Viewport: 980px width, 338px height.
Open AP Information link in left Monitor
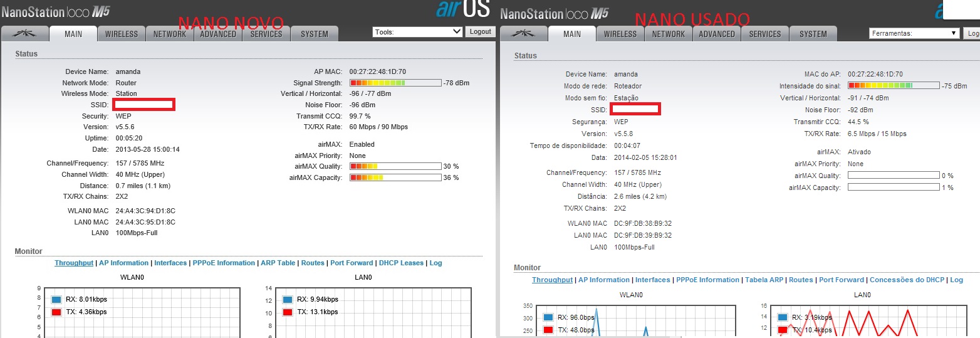124,263
